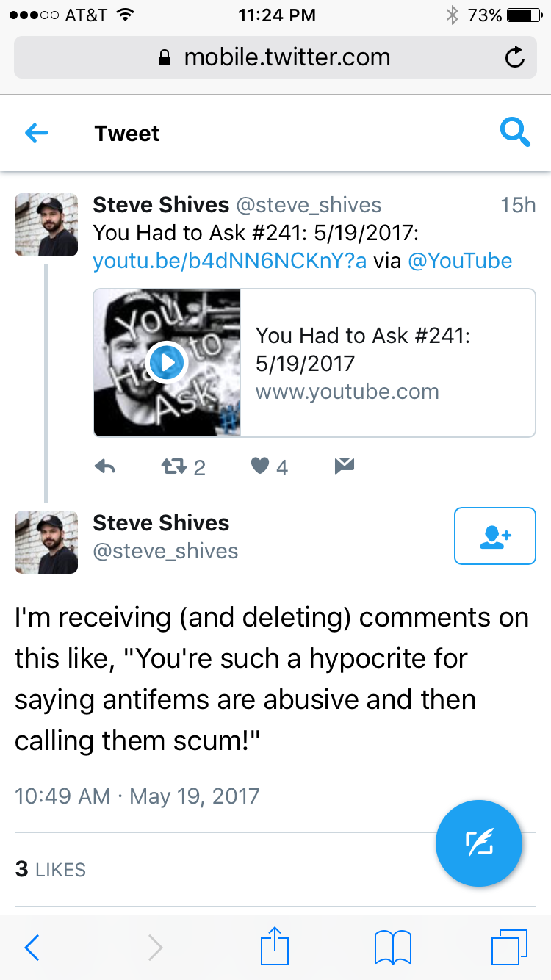Tap the blue back arrow beside Tweet
The image size is (551, 980).
coord(36,133)
